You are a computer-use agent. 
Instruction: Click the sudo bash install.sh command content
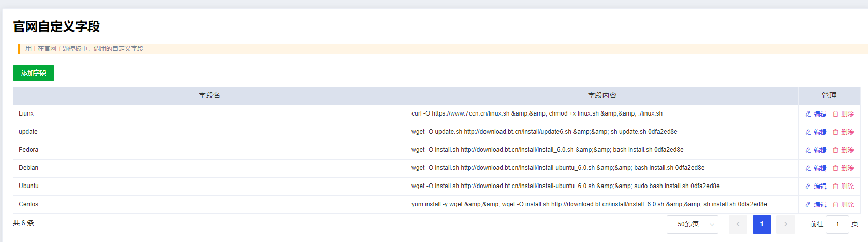[x=566, y=186]
